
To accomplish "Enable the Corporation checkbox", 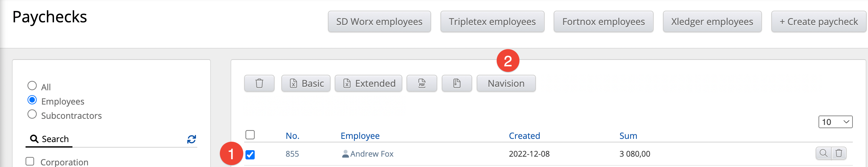I will click(x=30, y=161).
